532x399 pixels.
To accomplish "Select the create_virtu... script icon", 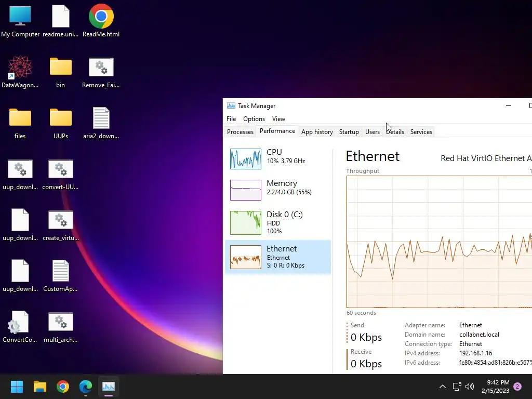I will [x=60, y=225].
